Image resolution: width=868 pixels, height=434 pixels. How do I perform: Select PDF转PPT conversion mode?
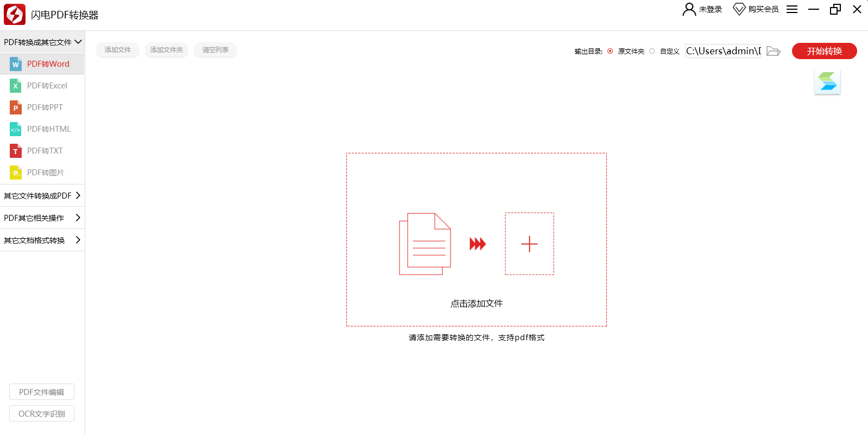[x=42, y=107]
